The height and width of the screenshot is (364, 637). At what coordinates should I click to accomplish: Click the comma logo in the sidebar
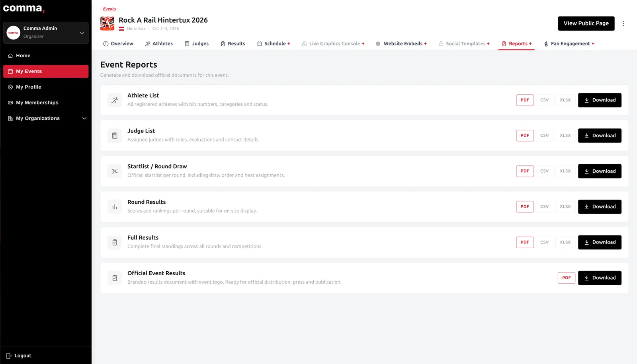pos(24,8)
